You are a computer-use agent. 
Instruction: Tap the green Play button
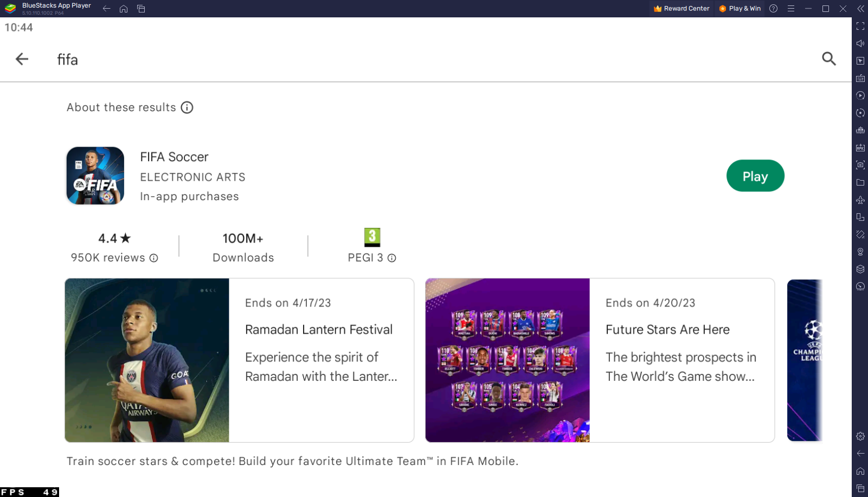[755, 176]
